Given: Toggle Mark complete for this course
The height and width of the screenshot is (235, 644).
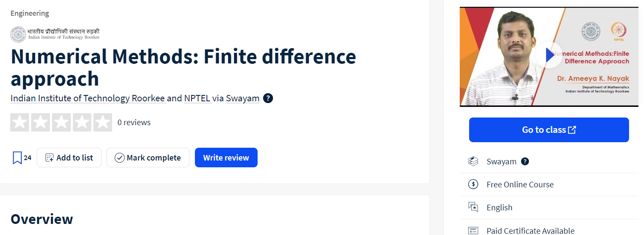Looking at the screenshot, I should [x=148, y=158].
